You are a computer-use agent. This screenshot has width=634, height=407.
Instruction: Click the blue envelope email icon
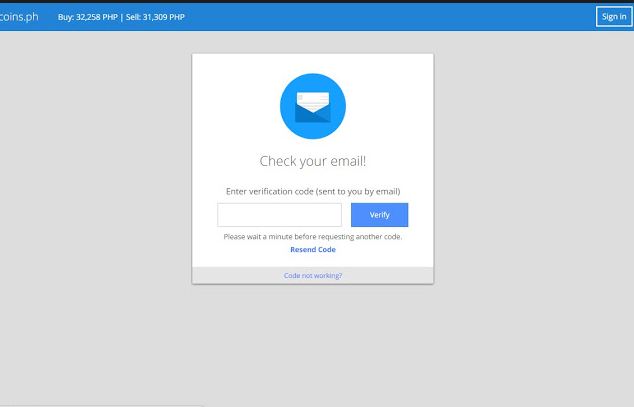pyautogui.click(x=313, y=106)
